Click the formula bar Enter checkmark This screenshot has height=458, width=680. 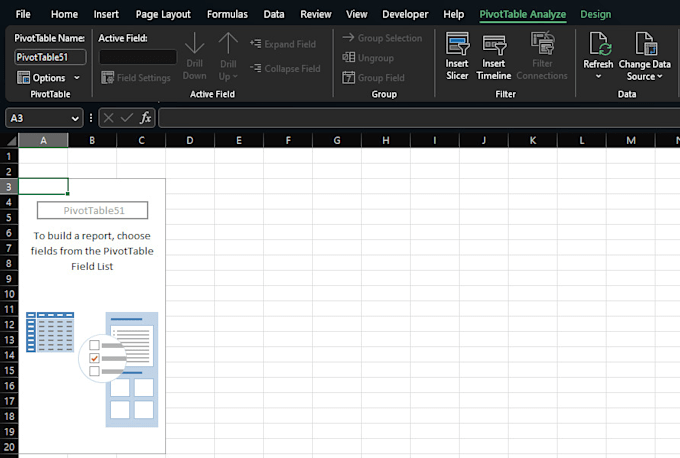click(x=127, y=118)
